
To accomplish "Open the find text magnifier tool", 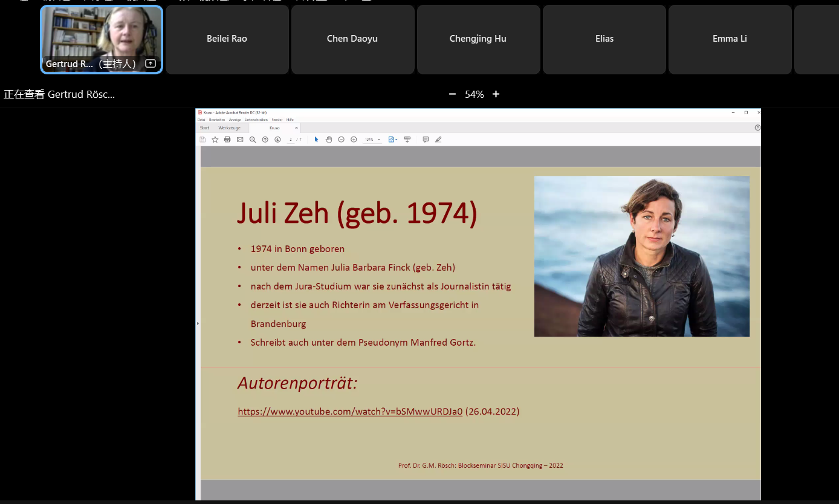I will [253, 140].
